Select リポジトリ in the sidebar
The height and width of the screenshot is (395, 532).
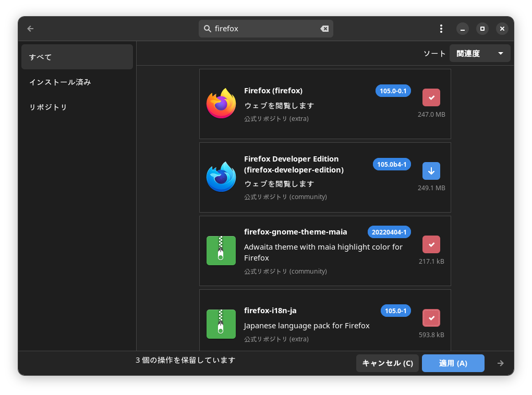[x=77, y=107]
